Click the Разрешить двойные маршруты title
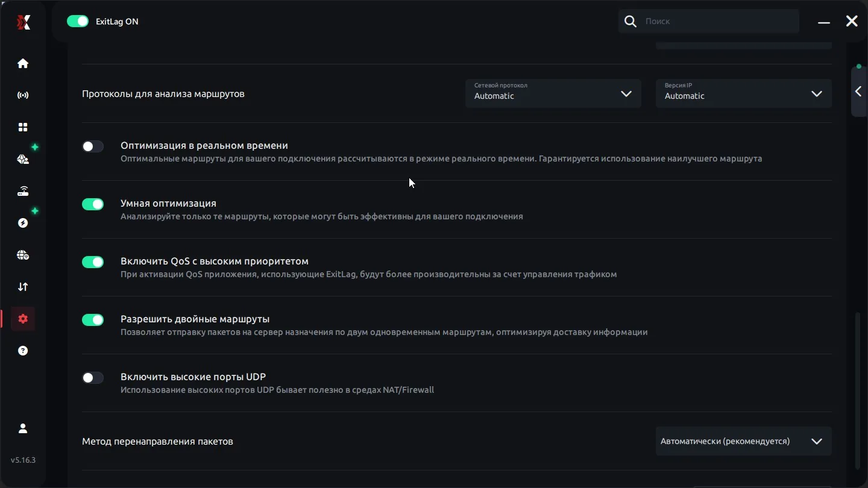868x488 pixels. [x=195, y=319]
